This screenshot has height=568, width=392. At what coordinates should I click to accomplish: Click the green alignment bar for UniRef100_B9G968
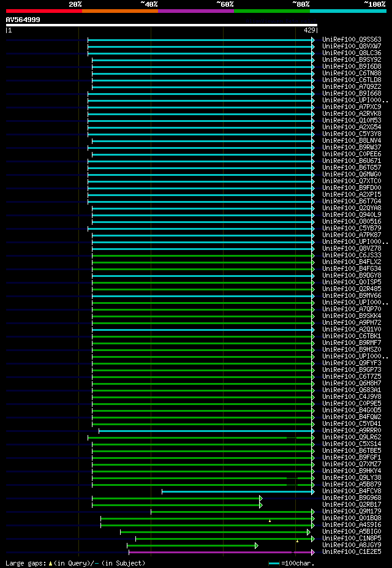[176, 498]
